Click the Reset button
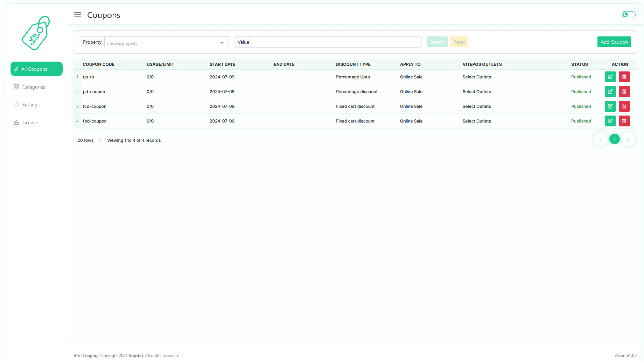Screen dimensions: 644x362 tap(459, 42)
